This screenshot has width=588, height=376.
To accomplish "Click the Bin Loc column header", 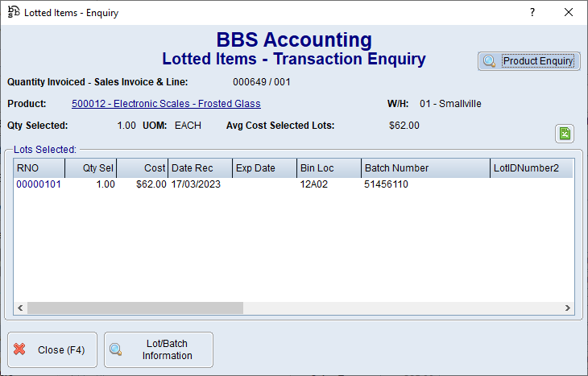I will (329, 168).
